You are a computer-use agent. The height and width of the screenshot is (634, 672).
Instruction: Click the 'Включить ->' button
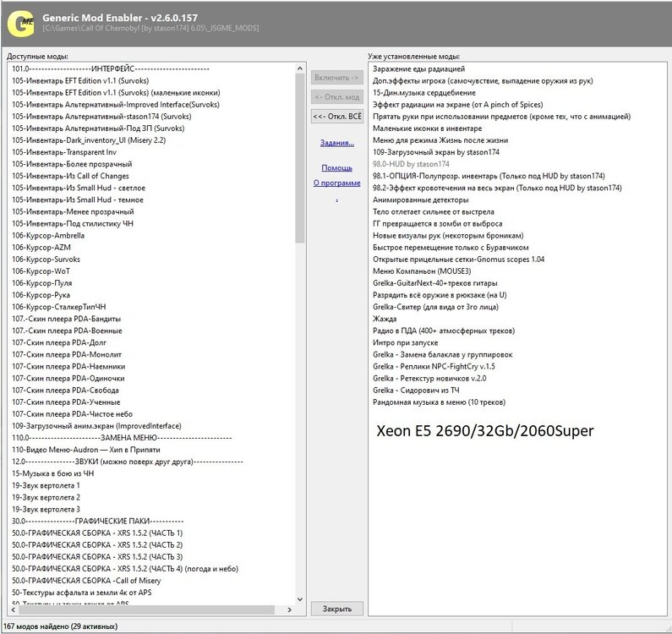click(336, 77)
